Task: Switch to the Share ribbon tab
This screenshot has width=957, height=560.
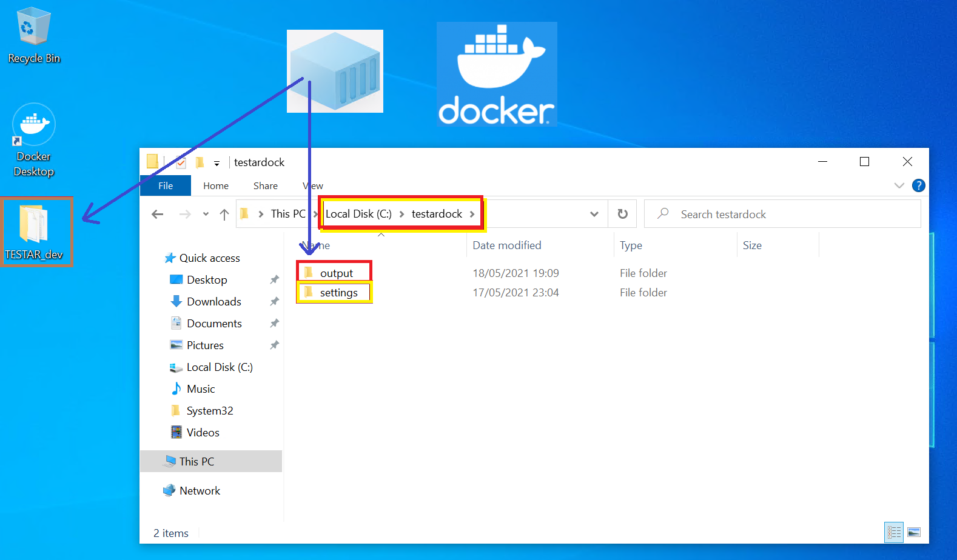Action: tap(266, 185)
